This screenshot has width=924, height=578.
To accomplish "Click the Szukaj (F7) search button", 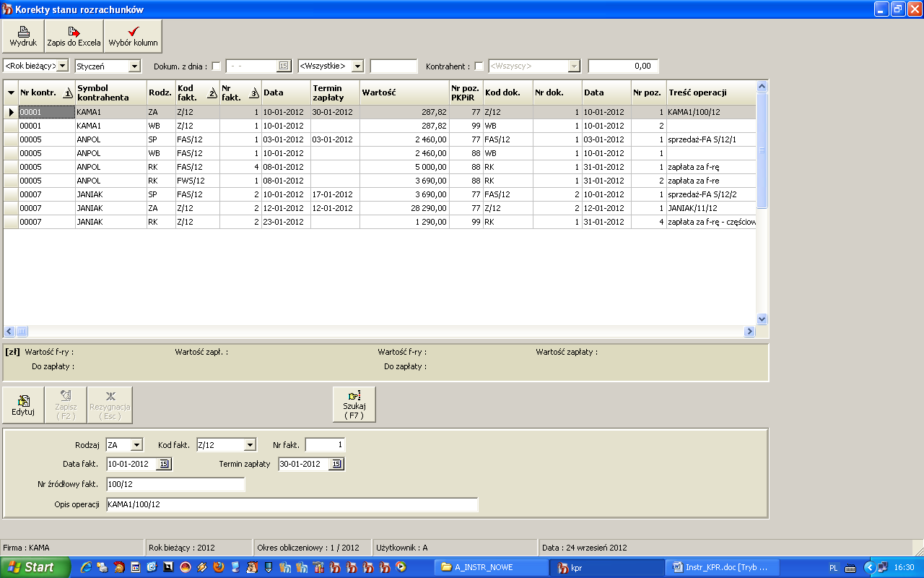I will pos(354,405).
